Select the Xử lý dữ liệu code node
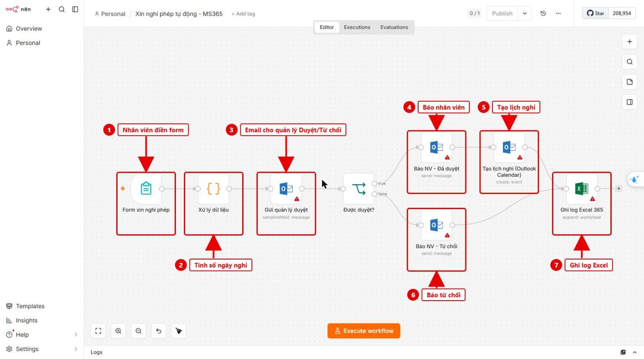644x359 pixels. [213, 189]
